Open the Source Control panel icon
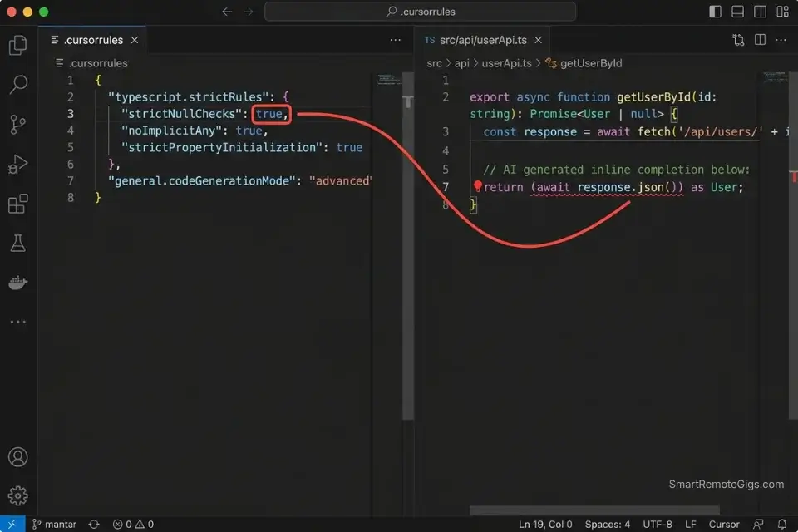This screenshot has width=798, height=532. click(18, 123)
